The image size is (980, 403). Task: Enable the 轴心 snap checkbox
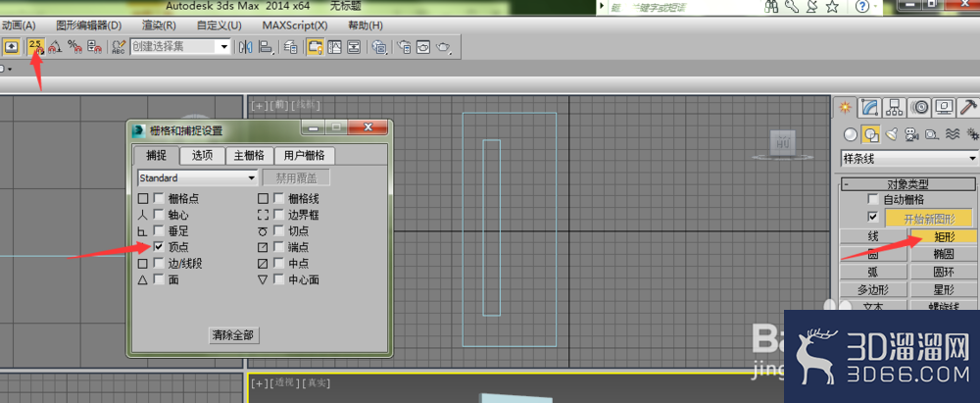159,215
